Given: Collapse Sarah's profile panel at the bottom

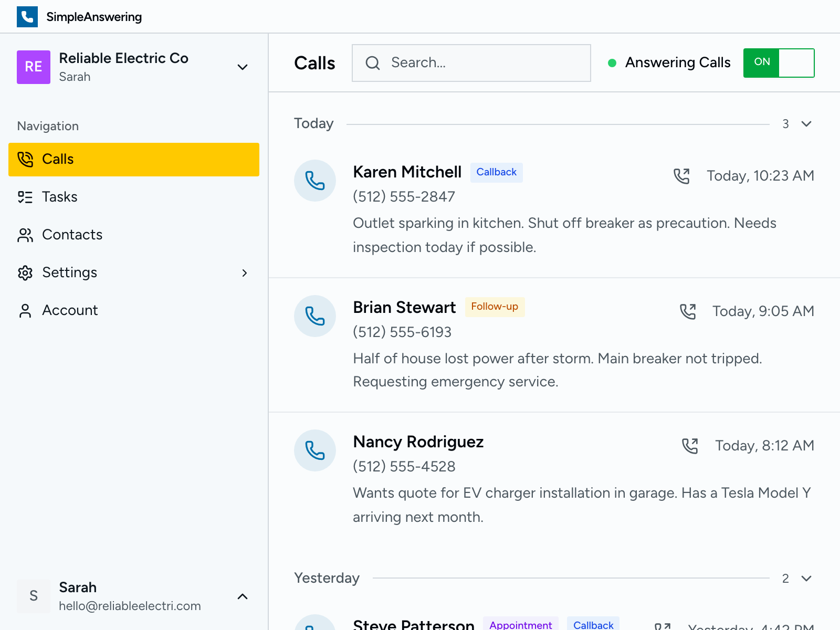Looking at the screenshot, I should point(242,596).
